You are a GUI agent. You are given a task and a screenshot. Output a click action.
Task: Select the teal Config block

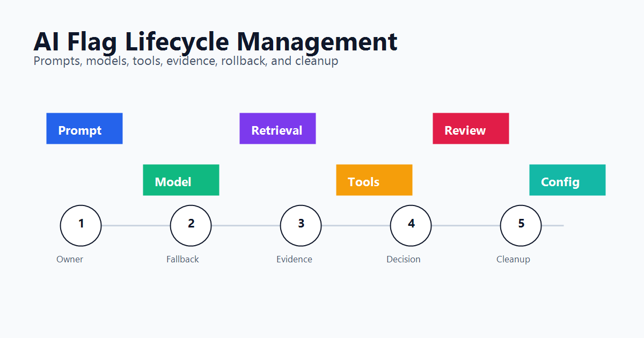click(x=567, y=180)
